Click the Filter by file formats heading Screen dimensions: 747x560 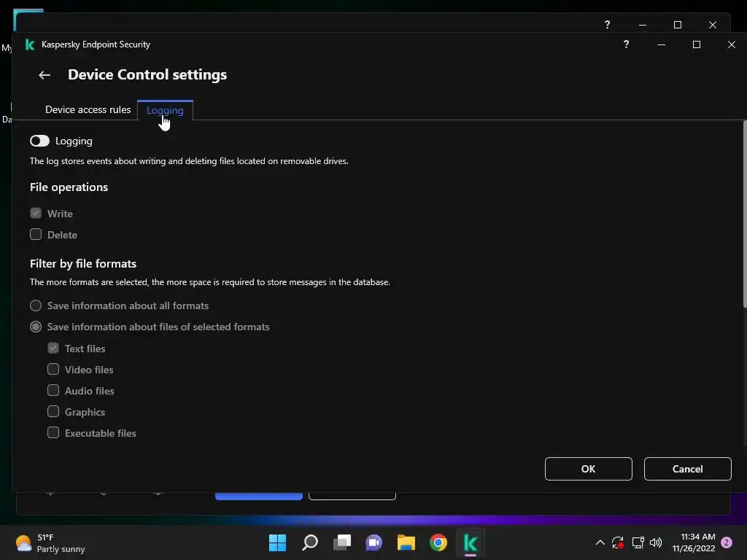(x=83, y=264)
